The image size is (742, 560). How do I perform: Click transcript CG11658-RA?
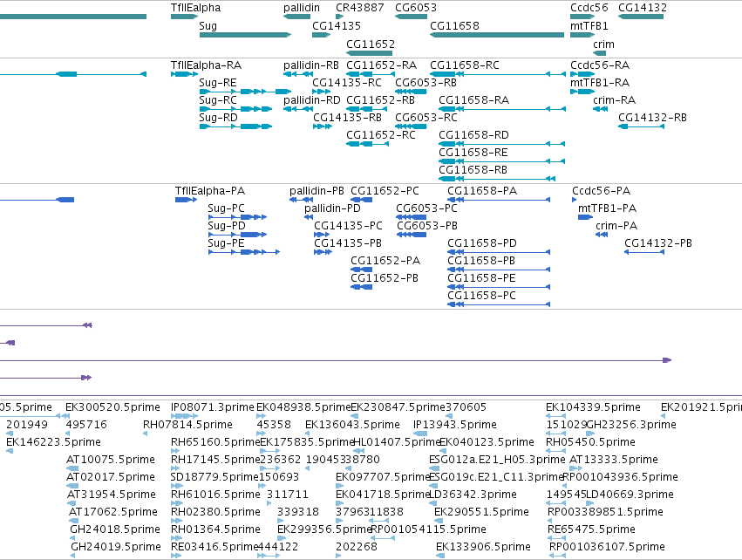(x=473, y=100)
